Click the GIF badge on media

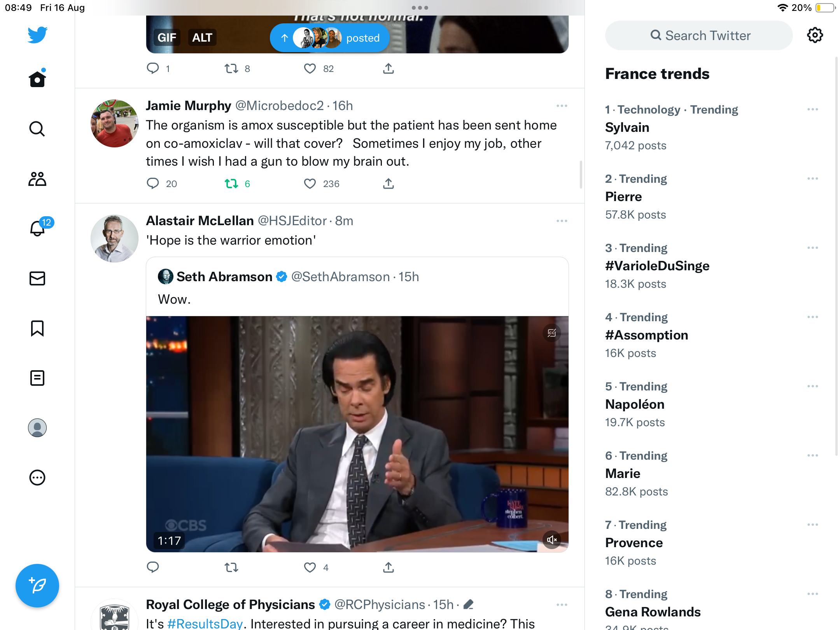[x=167, y=37]
